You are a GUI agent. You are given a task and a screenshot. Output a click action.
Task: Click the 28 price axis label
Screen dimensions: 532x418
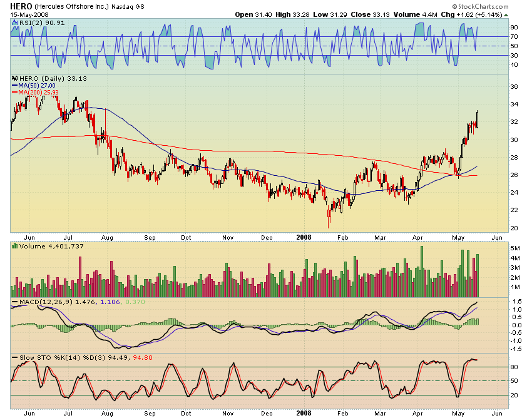514,157
